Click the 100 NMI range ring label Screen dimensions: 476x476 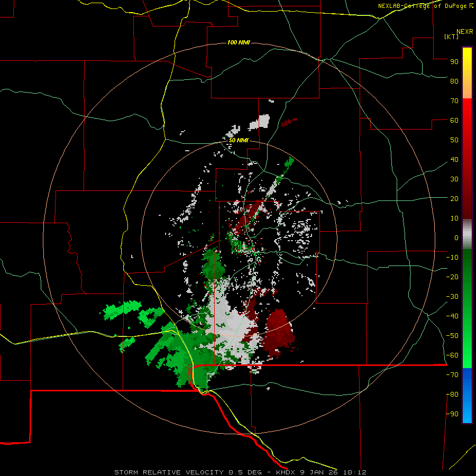(x=239, y=42)
